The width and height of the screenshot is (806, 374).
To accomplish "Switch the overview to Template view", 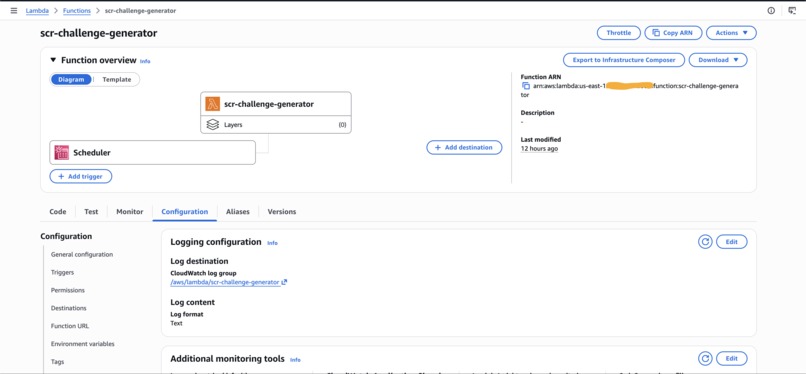I will pyautogui.click(x=117, y=80).
